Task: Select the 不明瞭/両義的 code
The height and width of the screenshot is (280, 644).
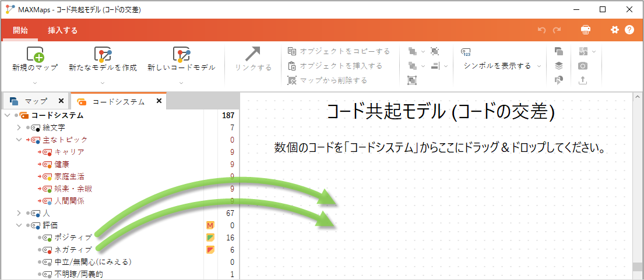Action: 79,274
